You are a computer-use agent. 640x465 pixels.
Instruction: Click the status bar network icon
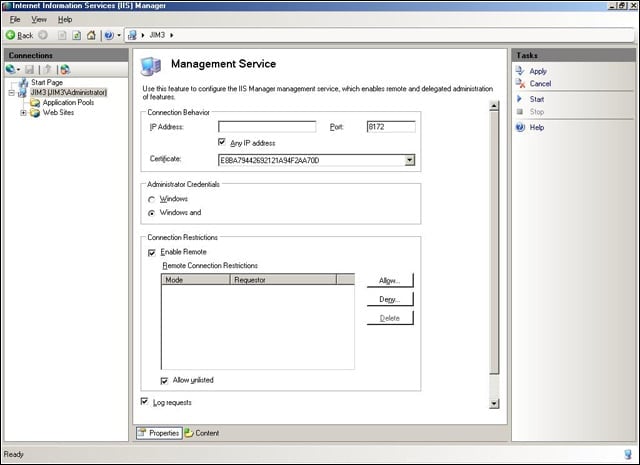click(628, 454)
